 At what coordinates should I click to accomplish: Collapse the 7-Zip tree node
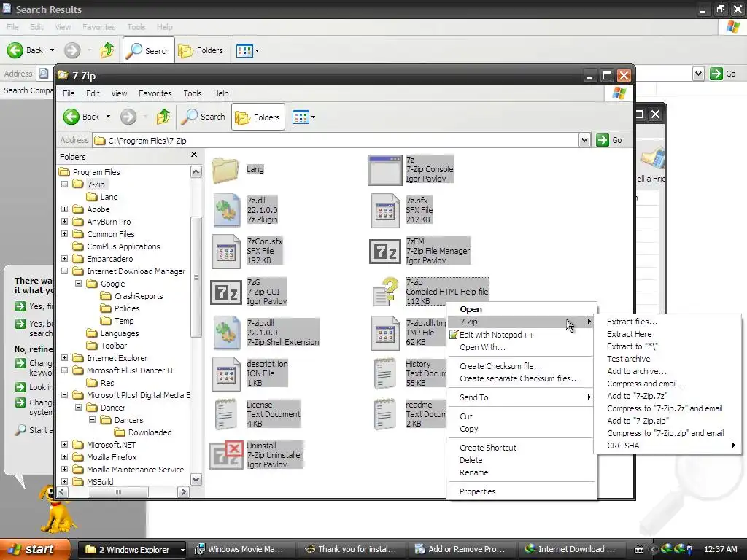tap(64, 184)
